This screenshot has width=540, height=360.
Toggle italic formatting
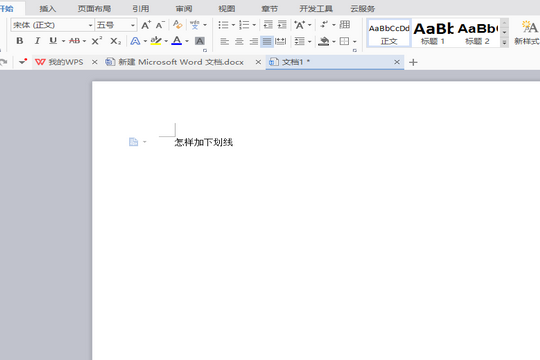pos(37,41)
